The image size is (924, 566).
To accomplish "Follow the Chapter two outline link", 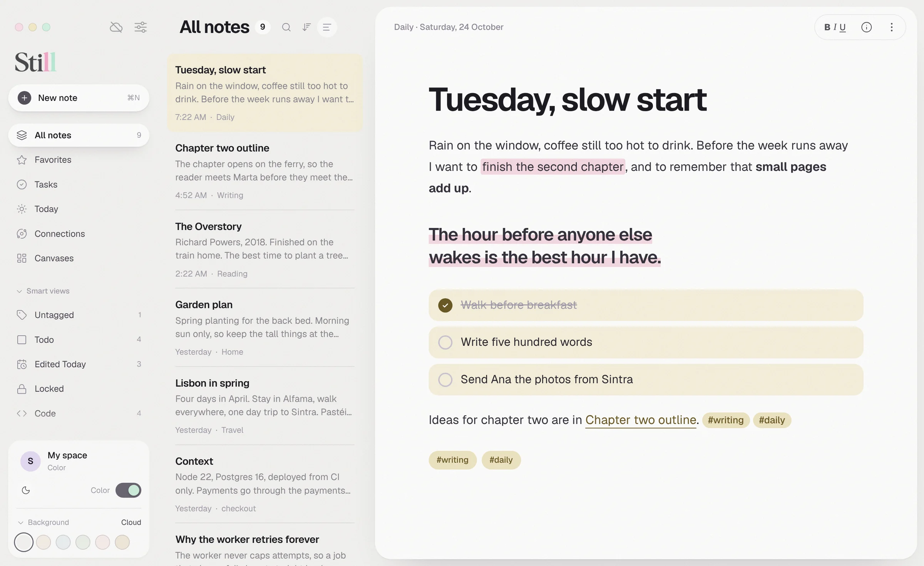I will coord(641,420).
